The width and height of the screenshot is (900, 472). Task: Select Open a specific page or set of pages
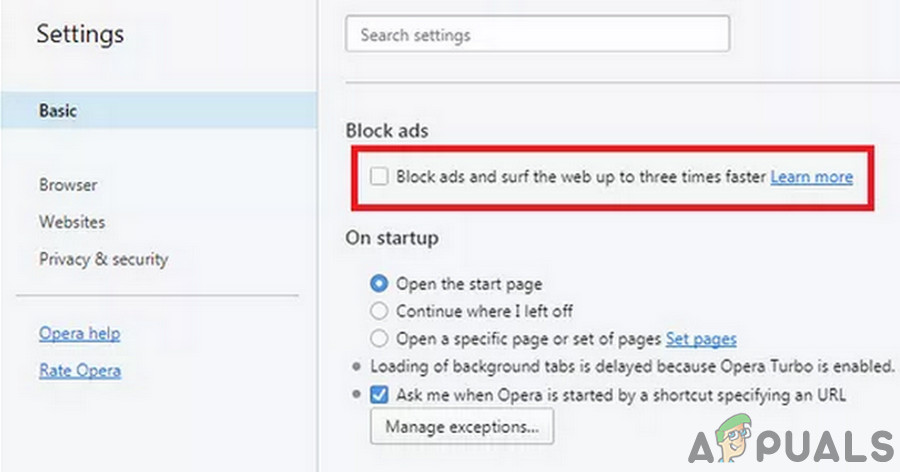pos(379,339)
